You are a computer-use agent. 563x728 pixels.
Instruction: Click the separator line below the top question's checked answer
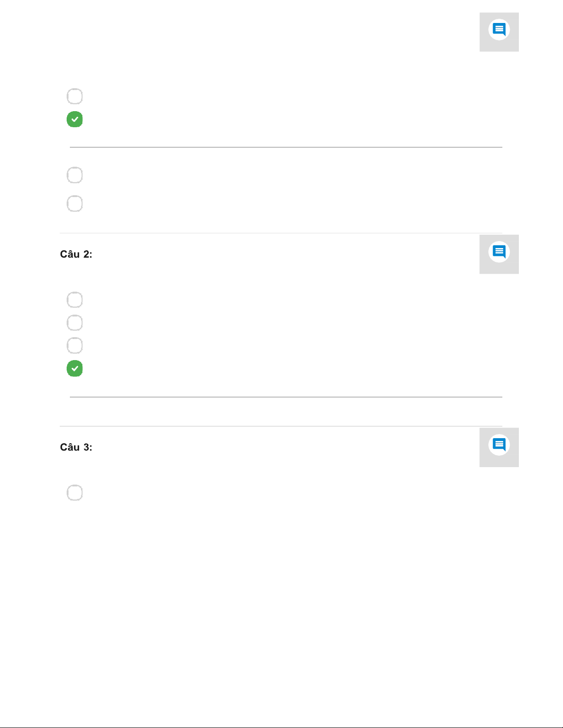click(x=285, y=147)
